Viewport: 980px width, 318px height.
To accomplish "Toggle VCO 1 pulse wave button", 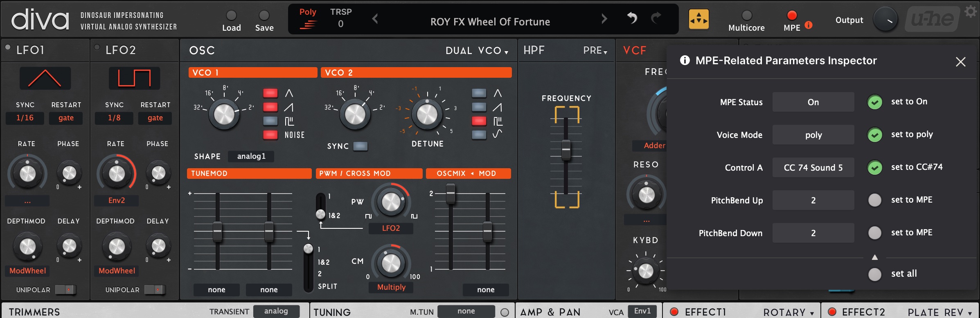I will click(270, 121).
